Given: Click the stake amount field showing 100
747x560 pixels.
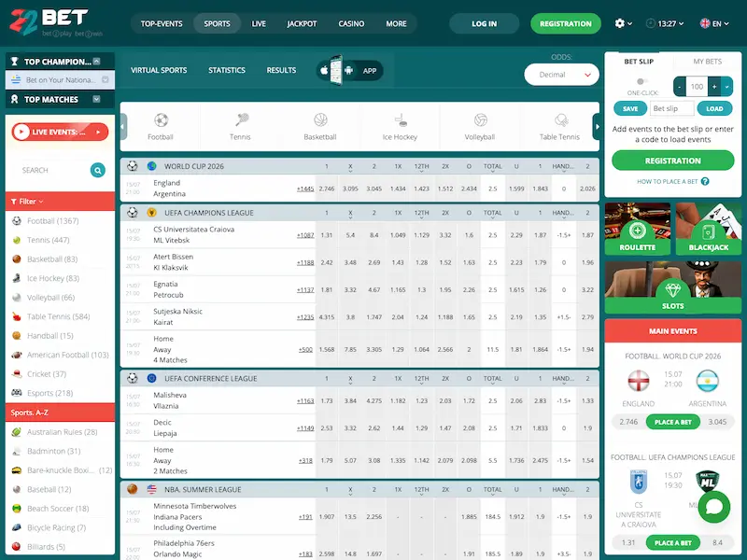Looking at the screenshot, I should [697, 87].
